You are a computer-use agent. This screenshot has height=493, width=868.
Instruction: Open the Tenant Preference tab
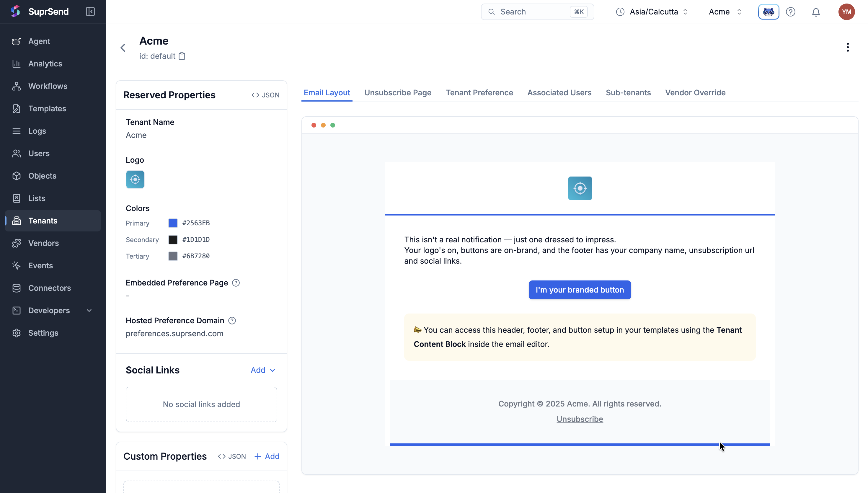coord(479,92)
